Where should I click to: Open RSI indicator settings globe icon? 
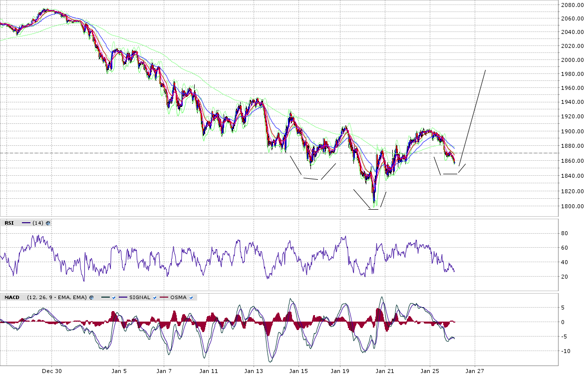tap(47, 223)
